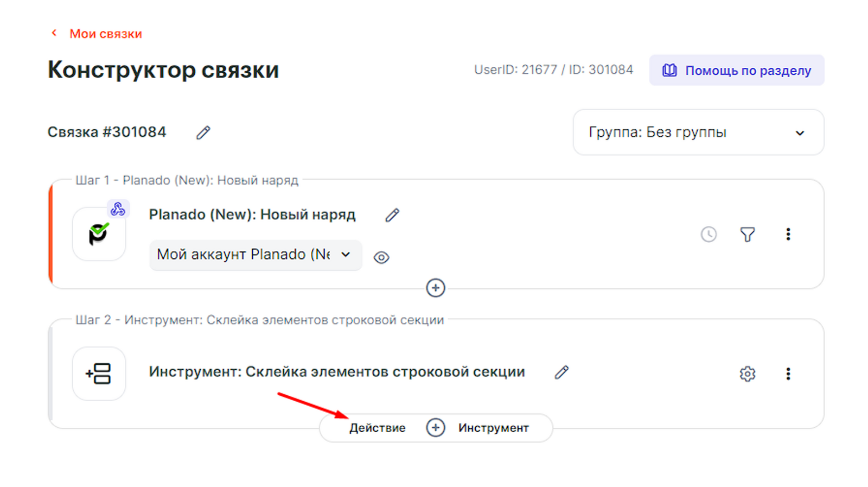The width and height of the screenshot is (868, 487).
Task: Click the pencil icon next to Связка #301084
Action: tap(203, 132)
